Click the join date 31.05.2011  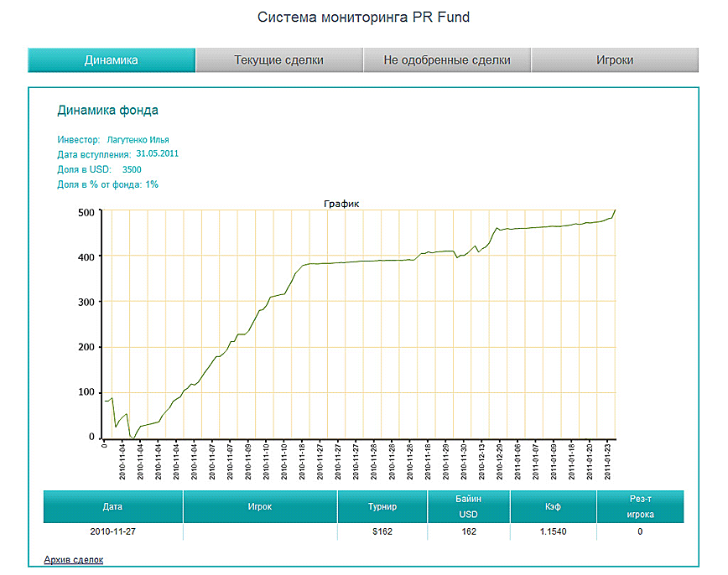(157, 154)
